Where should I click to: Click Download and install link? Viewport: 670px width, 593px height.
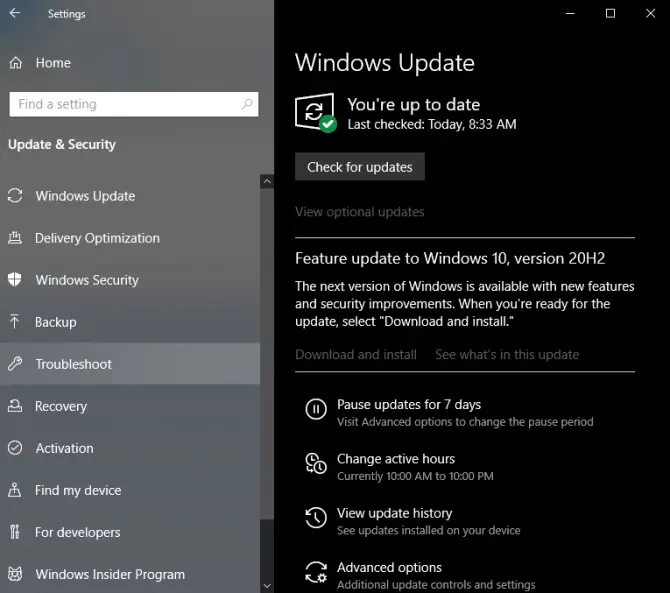356,354
